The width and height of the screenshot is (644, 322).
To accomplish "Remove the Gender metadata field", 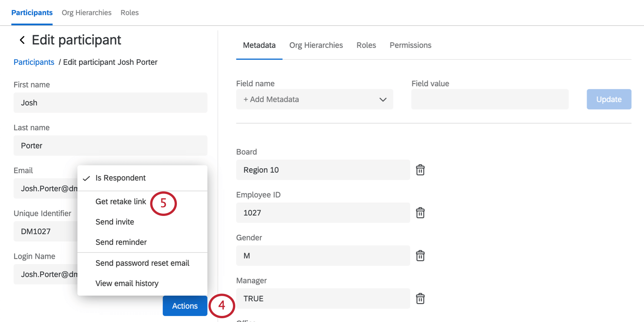I will 420,256.
